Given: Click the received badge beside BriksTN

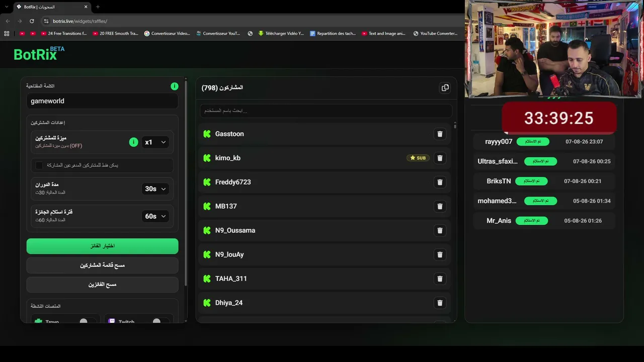Looking at the screenshot, I should [x=531, y=181].
